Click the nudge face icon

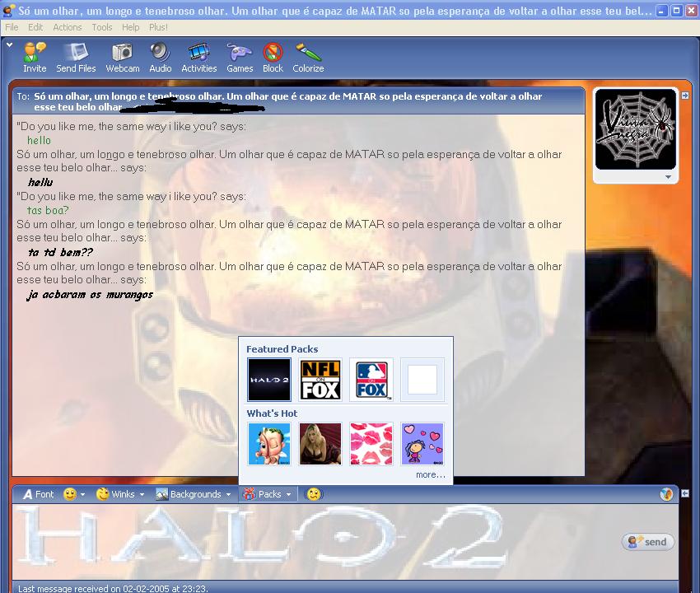tap(314, 494)
